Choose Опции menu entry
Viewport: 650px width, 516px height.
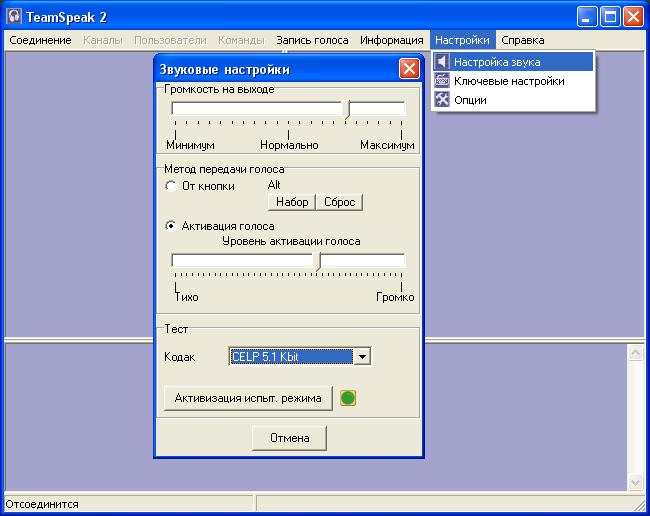pyautogui.click(x=513, y=100)
